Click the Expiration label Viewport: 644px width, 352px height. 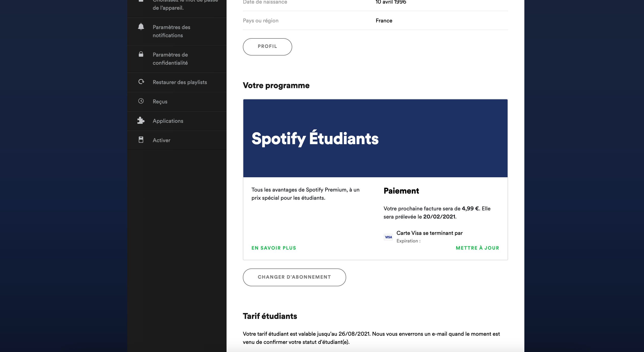coord(408,241)
